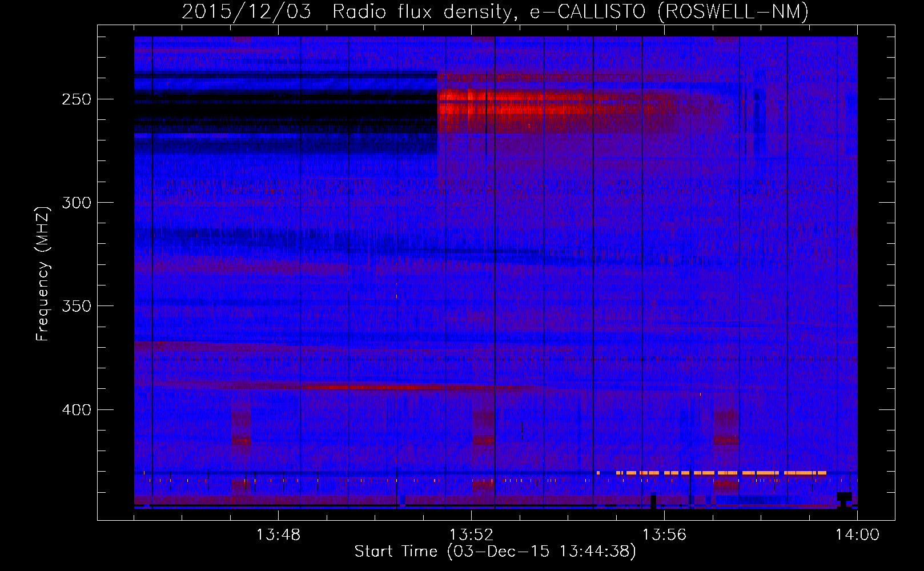Click the red patch below 400 MHz near 13:57
Image resolution: width=924 pixels, height=571 pixels.
click(726, 439)
